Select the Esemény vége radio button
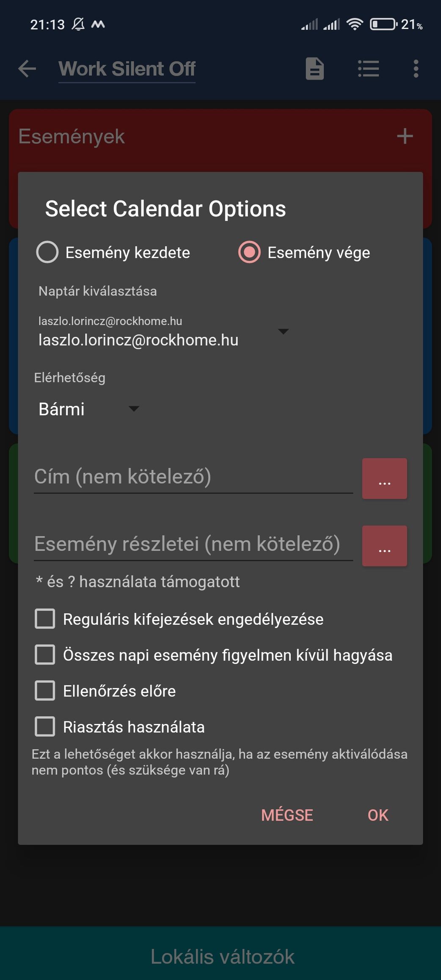 (249, 252)
